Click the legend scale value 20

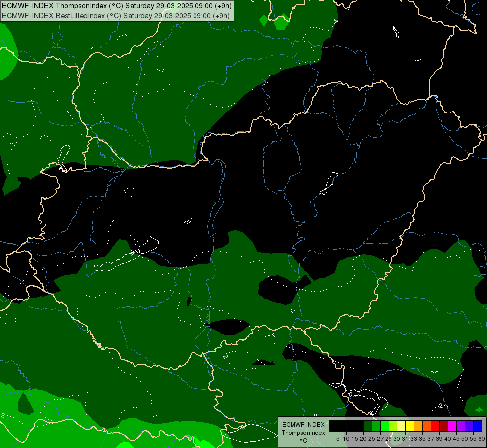363,439
